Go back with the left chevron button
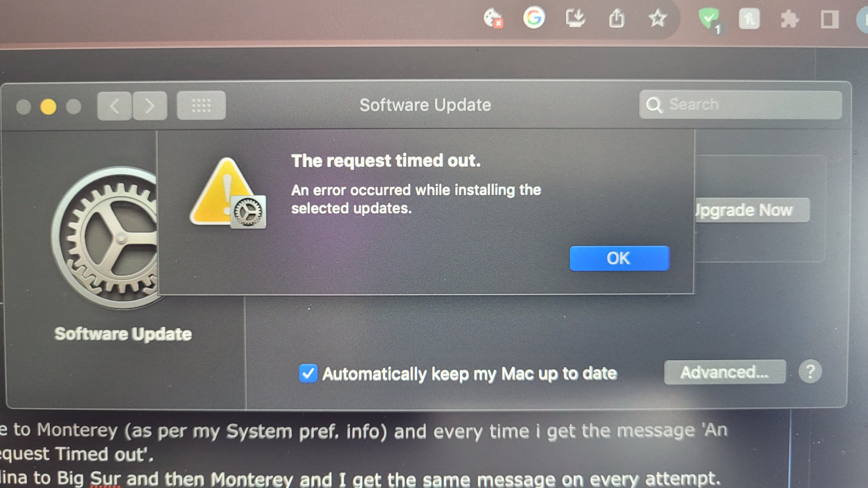Viewport: 868px width, 488px height. click(x=115, y=106)
